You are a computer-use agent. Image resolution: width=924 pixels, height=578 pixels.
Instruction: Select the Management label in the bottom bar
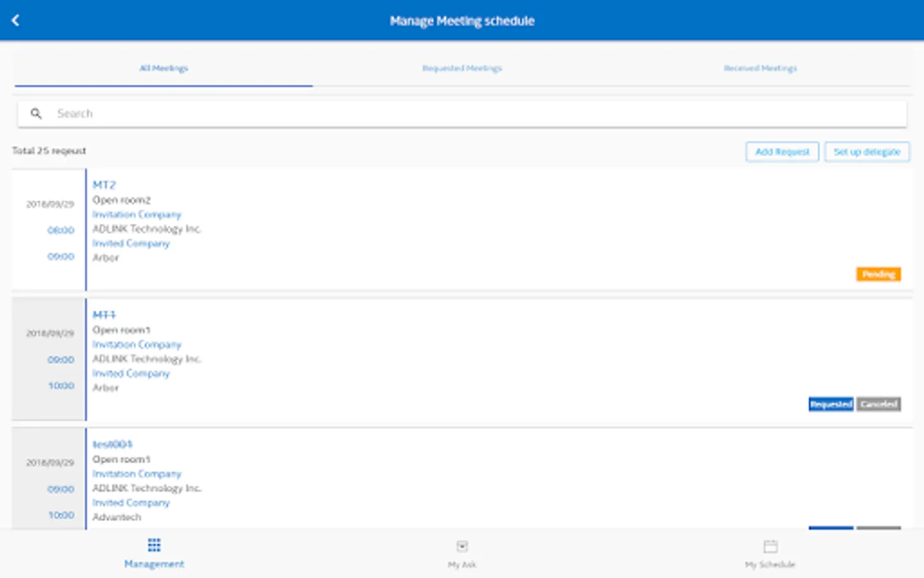(154, 564)
